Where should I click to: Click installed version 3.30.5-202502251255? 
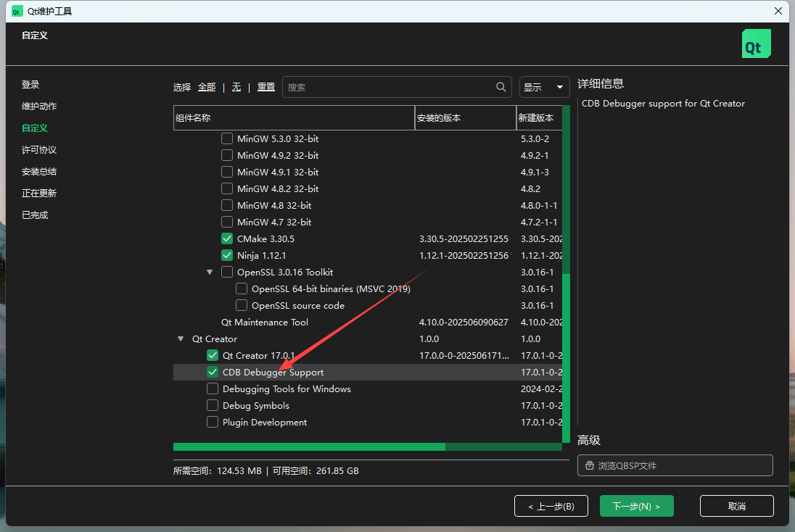pos(464,238)
